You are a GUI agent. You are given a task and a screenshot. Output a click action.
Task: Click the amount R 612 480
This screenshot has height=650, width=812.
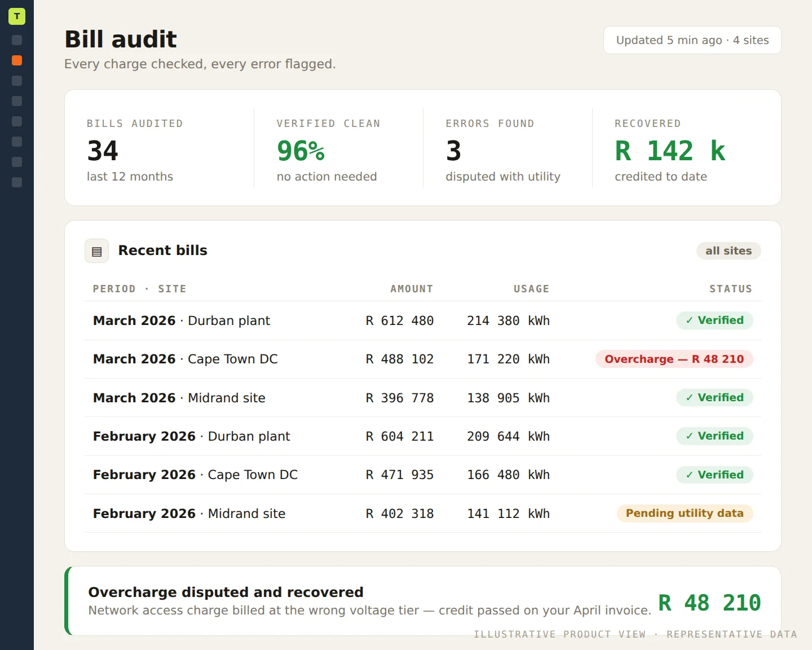coord(400,320)
